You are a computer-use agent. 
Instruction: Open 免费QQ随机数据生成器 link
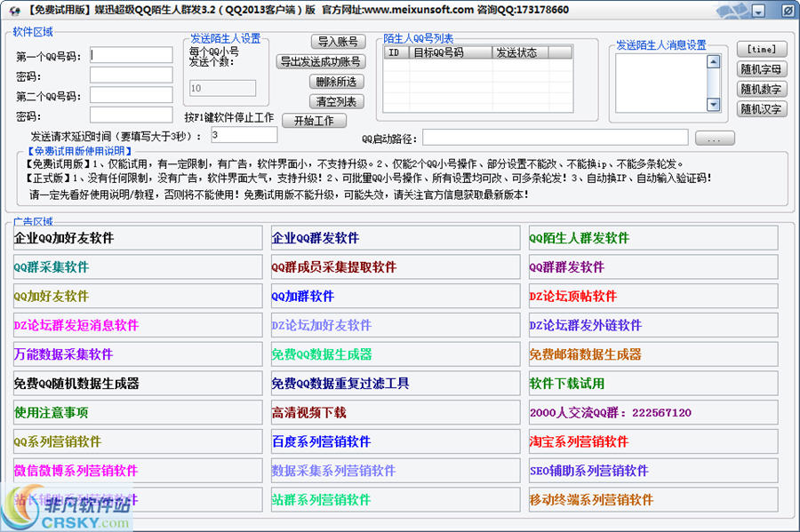[138, 383]
